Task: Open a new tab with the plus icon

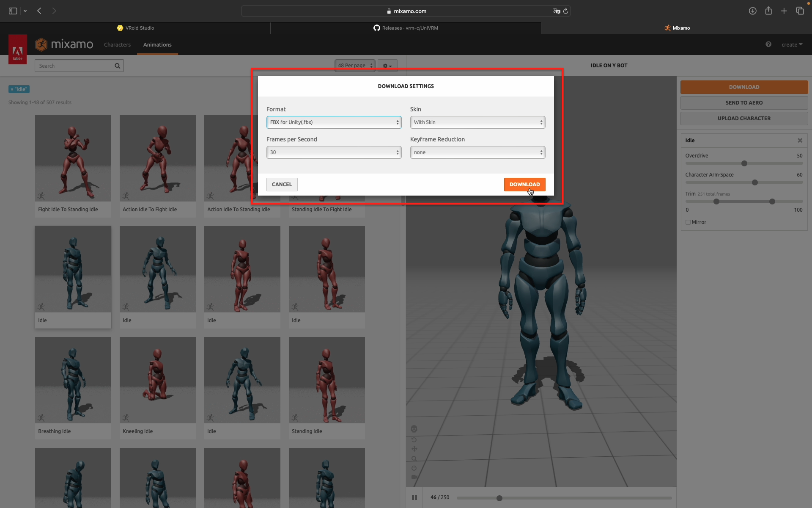Action: click(x=784, y=11)
